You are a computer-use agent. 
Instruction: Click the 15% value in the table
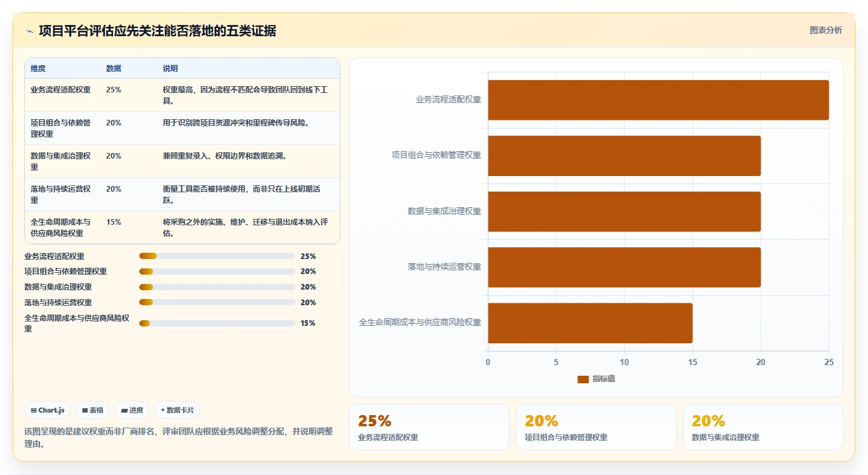click(114, 222)
